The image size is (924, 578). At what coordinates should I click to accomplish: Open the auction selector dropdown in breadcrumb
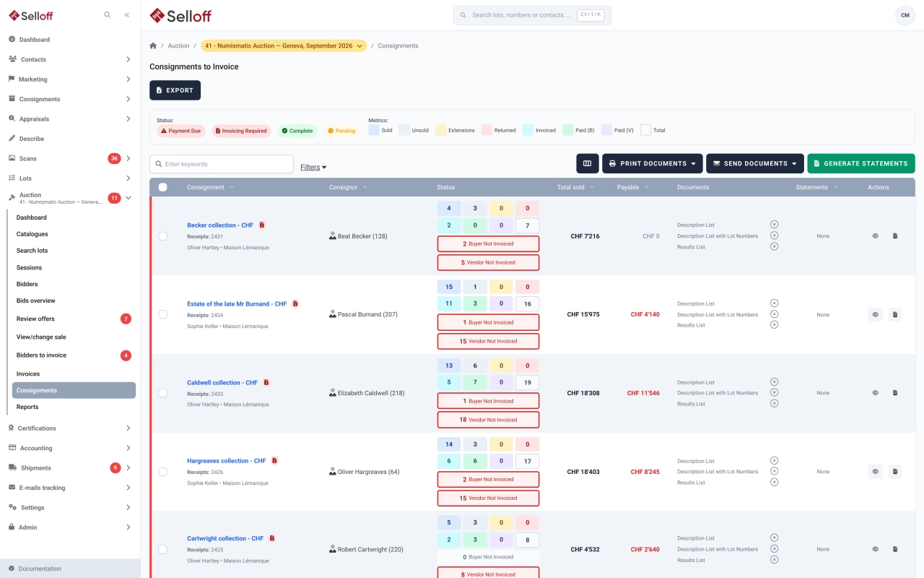point(284,46)
